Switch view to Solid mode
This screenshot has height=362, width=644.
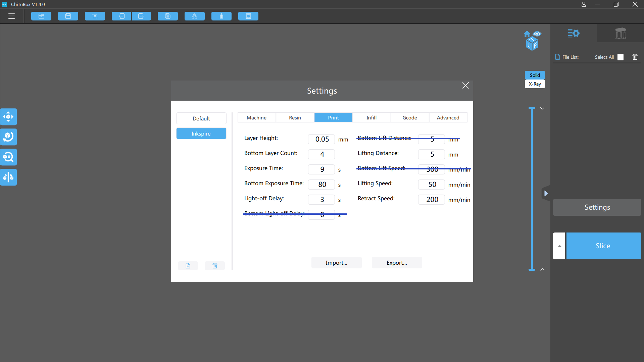click(x=535, y=75)
